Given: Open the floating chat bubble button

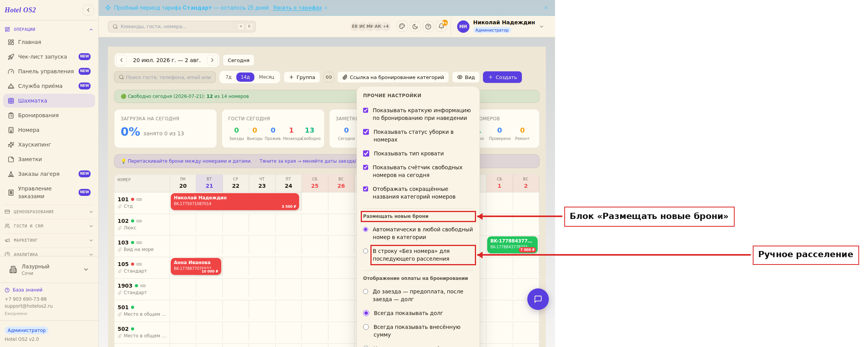Looking at the screenshot, I should tap(538, 299).
